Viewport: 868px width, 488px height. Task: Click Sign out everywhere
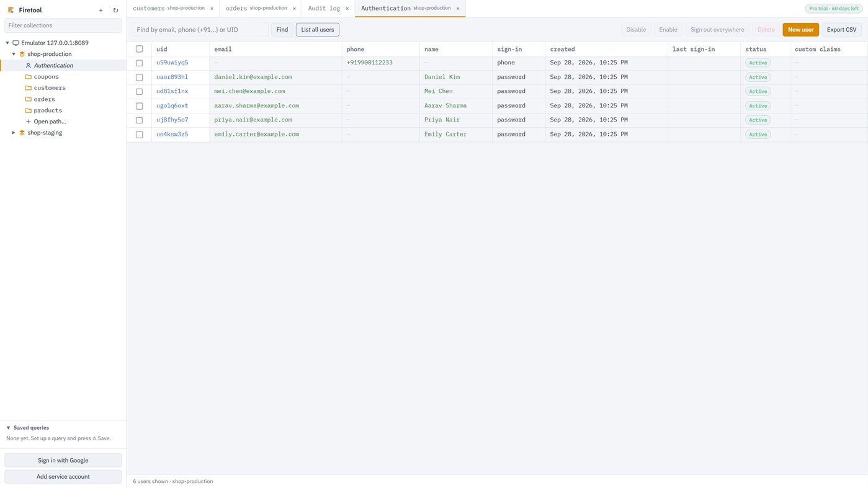tap(717, 30)
